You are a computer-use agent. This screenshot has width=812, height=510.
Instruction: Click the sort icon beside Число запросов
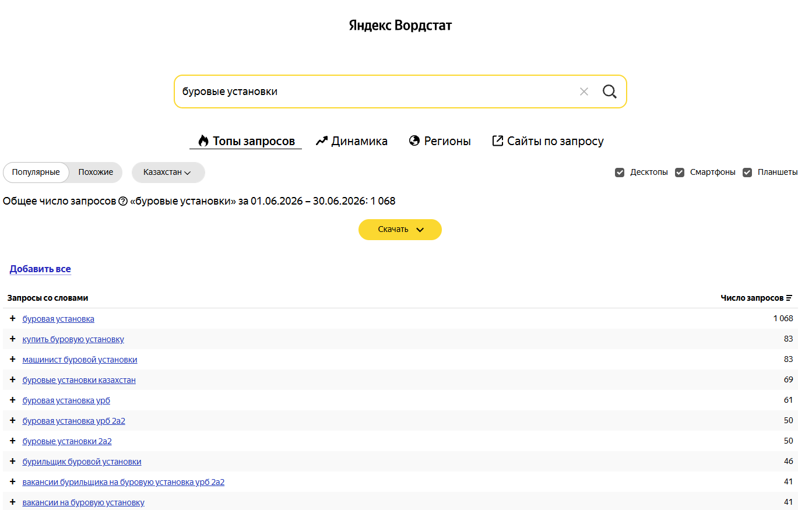[x=789, y=298]
